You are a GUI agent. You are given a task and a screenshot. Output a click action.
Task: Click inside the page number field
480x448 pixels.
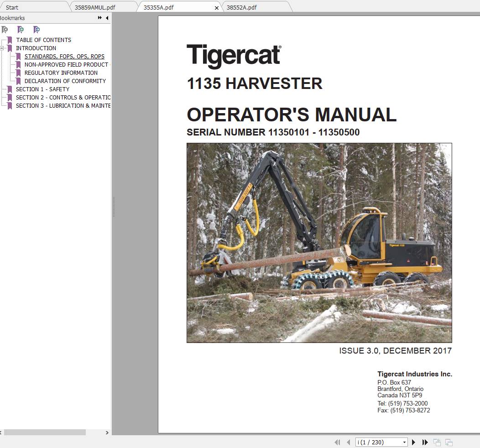point(374,442)
